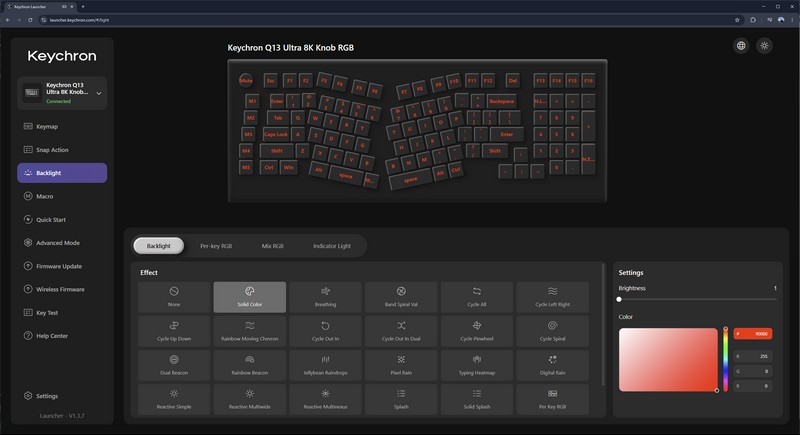The width and height of the screenshot is (800, 435).
Task: Open the Help Center
Action: click(x=62, y=336)
